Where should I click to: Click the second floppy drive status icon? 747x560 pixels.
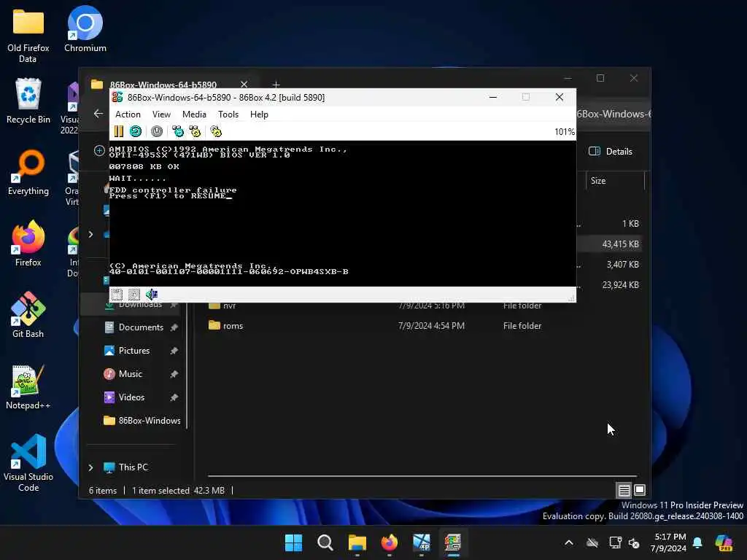click(134, 295)
